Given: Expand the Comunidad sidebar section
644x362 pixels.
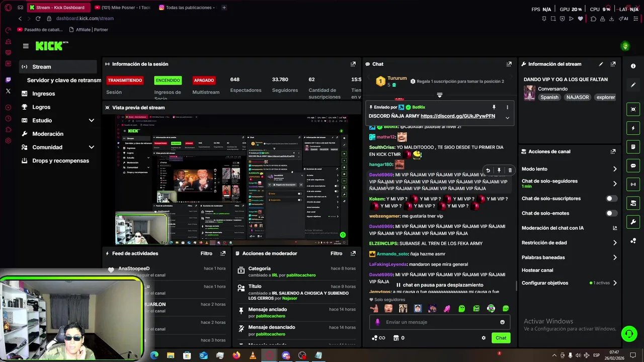Looking at the screenshot, I should [91, 147].
